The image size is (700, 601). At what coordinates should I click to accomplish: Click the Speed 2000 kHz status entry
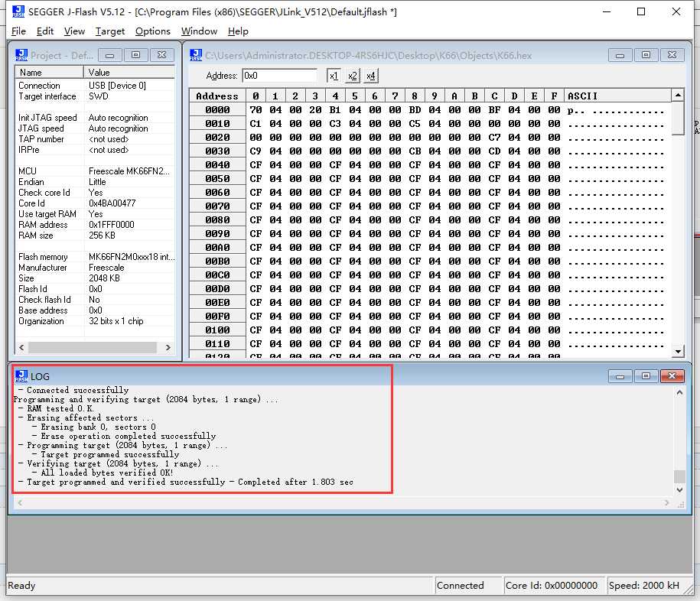[644, 585]
